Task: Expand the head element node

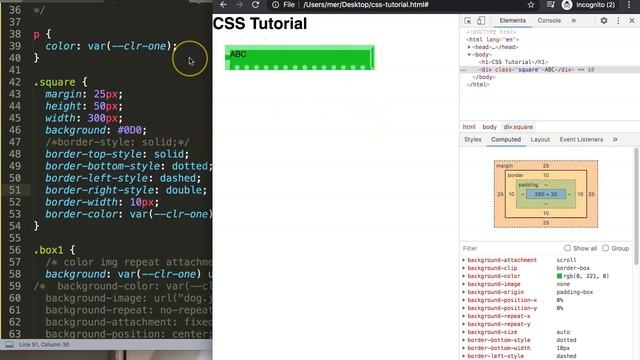Action: 469,47
